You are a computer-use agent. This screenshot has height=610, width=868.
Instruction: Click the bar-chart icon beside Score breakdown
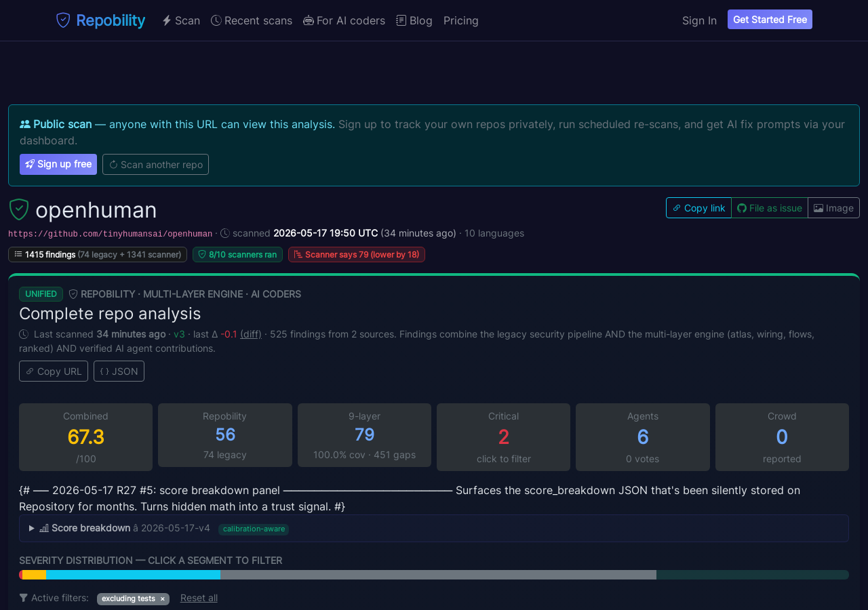[44, 528]
